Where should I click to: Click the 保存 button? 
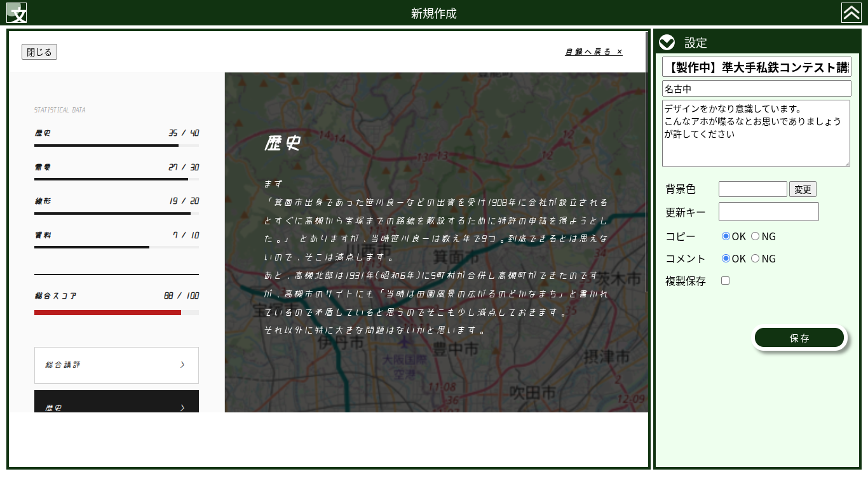tap(799, 338)
